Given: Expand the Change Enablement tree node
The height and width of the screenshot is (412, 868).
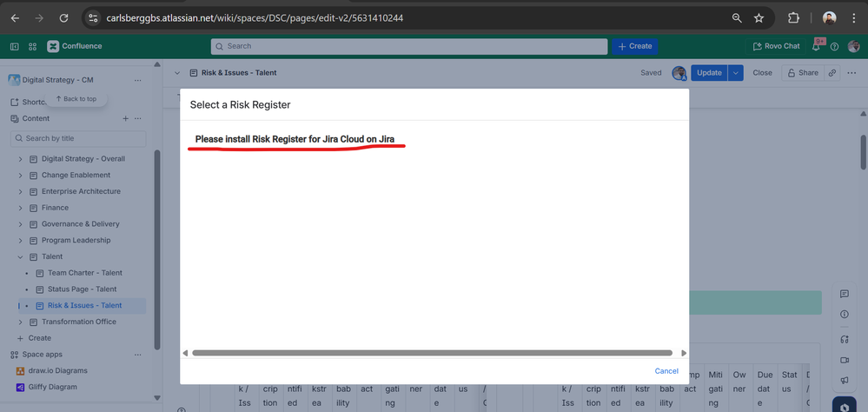Looking at the screenshot, I should click(21, 175).
